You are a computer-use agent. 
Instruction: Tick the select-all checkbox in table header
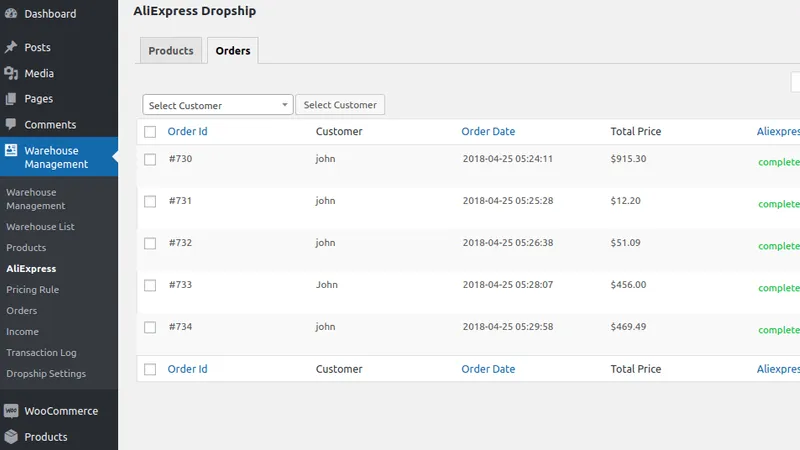(150, 132)
